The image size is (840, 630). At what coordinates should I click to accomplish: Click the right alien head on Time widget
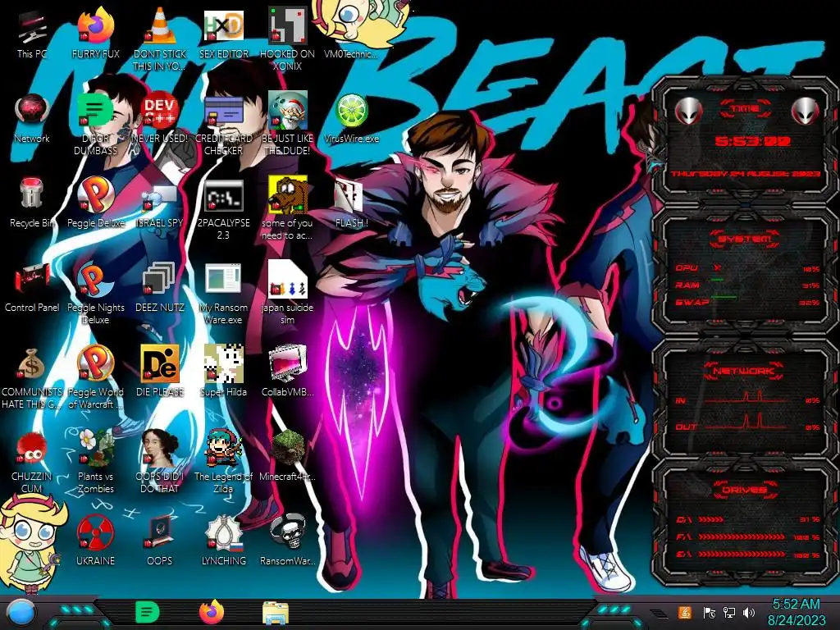806,111
